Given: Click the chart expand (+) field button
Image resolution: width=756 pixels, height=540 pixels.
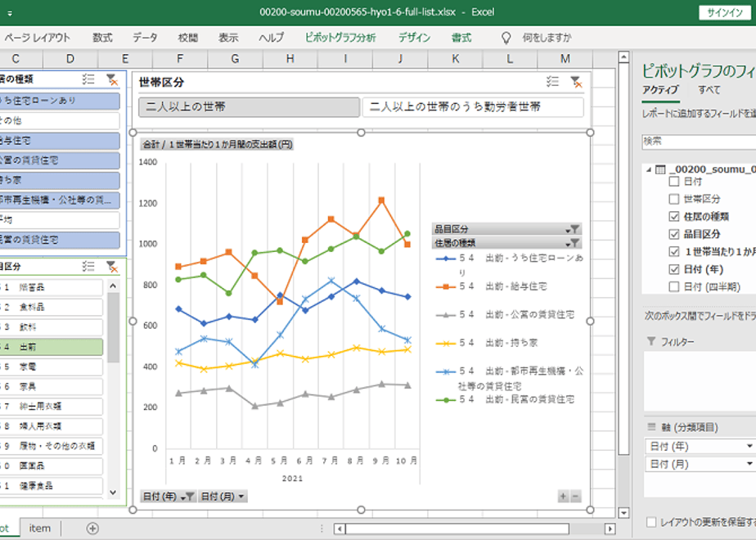Looking at the screenshot, I should (x=563, y=496).
